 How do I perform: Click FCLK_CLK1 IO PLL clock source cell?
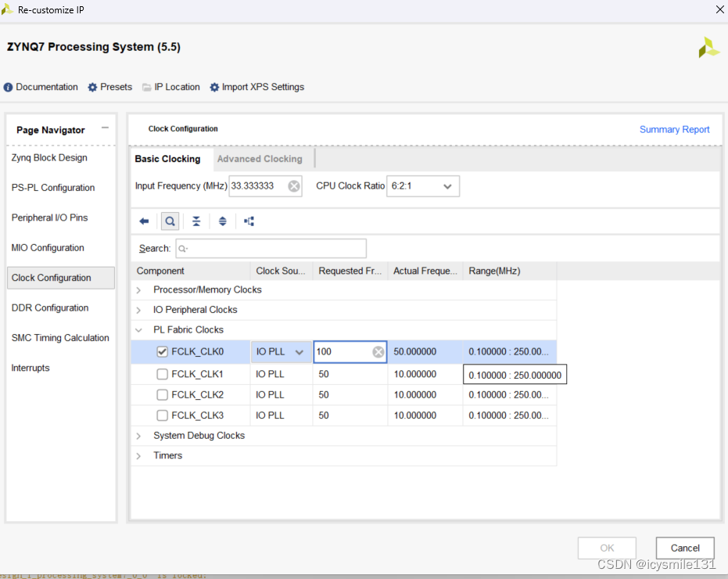(282, 374)
